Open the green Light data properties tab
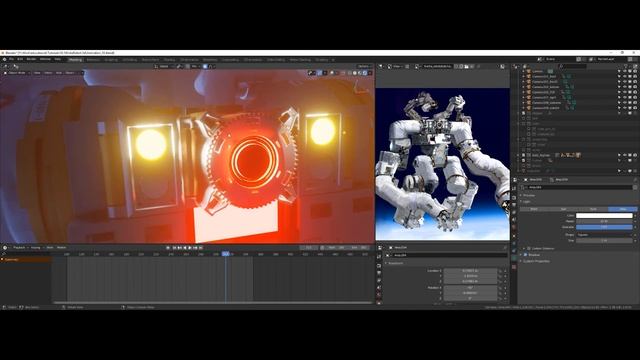Screen dimensions: 640x360 tap(514, 259)
